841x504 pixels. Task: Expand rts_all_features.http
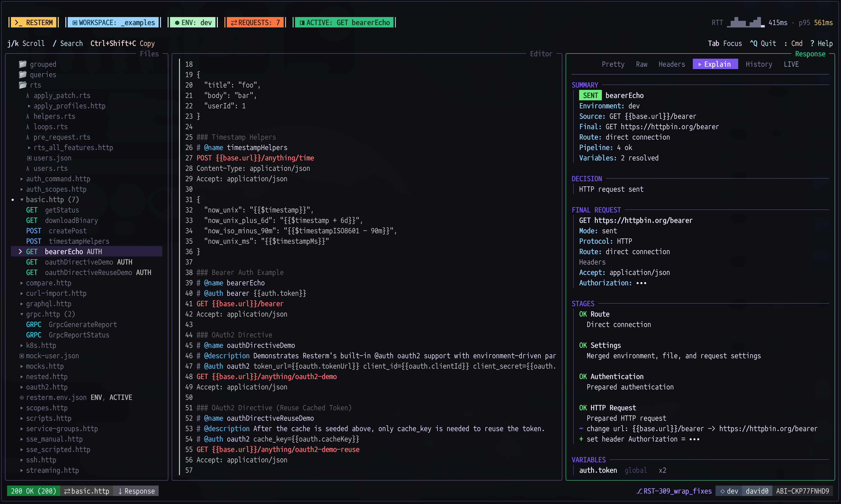point(29,148)
